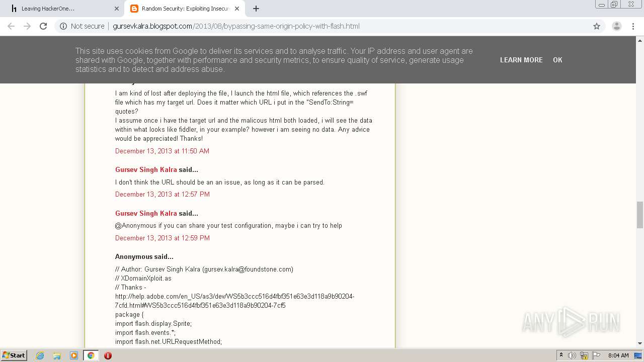Click the '// XDomainXploit.as' code line

pyautogui.click(x=143, y=278)
